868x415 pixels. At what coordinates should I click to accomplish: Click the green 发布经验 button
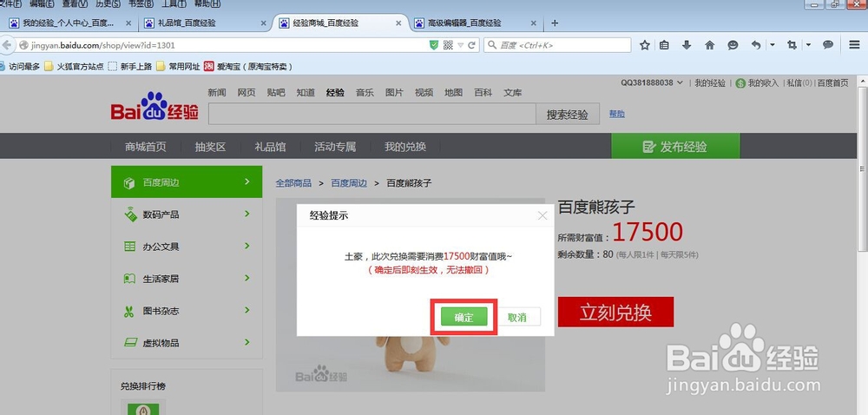(675, 147)
